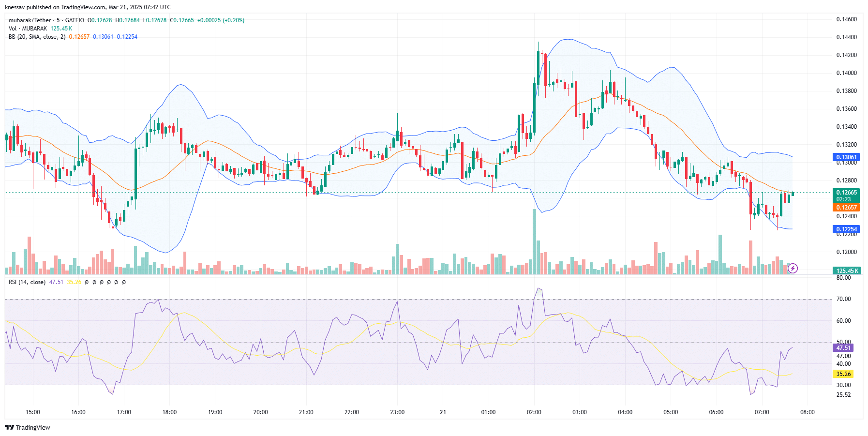Click the 02:00 time axis label
This screenshot has width=868, height=436.
tap(534, 412)
